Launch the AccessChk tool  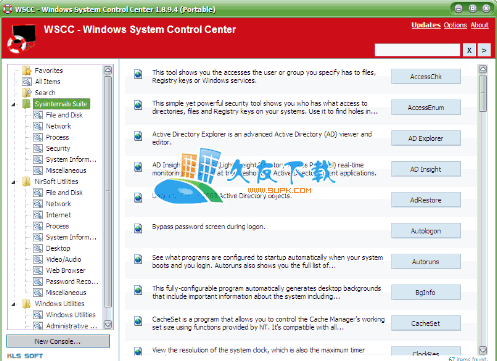426,76
